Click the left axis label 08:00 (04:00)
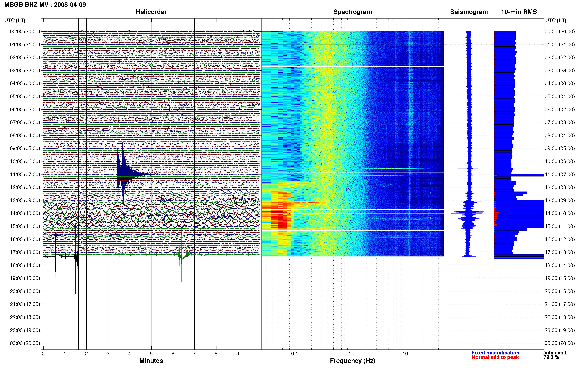This screenshot has height=368, width=588. tap(25, 135)
